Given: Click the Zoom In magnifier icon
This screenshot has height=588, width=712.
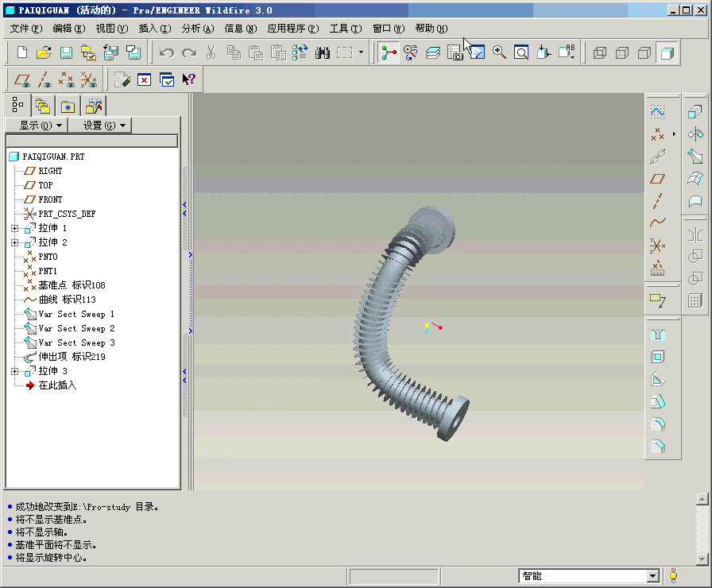Looking at the screenshot, I should click(x=499, y=52).
